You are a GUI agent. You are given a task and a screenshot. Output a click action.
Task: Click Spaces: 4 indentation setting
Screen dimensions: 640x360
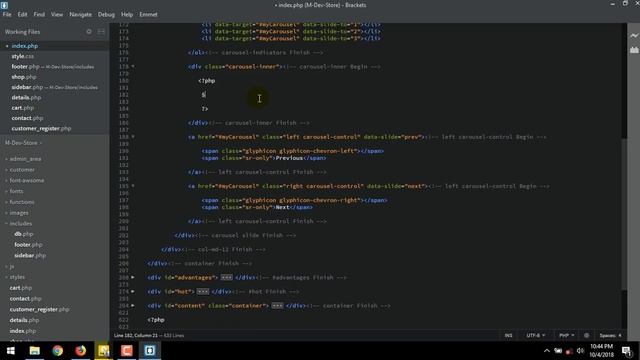[x=610, y=336]
